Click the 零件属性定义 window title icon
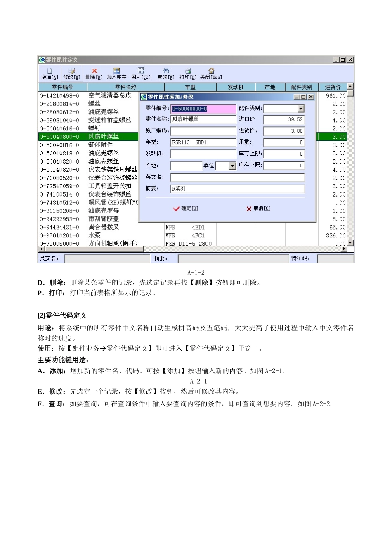 [42, 60]
